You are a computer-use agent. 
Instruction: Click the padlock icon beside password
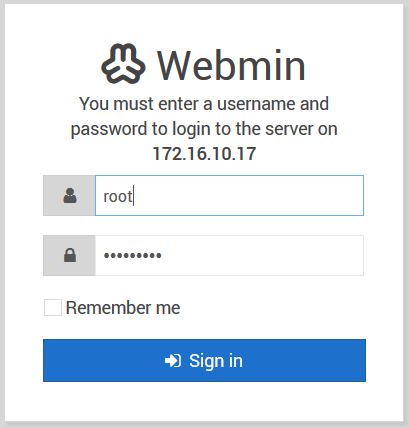pyautogui.click(x=70, y=255)
